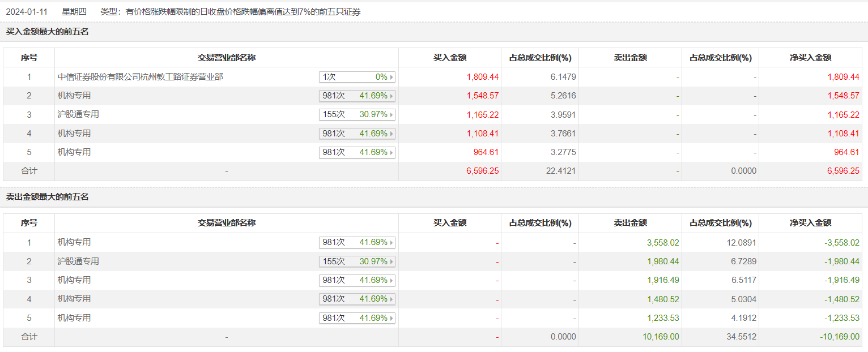Click the 2024-01-11 date text
Viewport: 868px width, 352px height.
tap(27, 11)
